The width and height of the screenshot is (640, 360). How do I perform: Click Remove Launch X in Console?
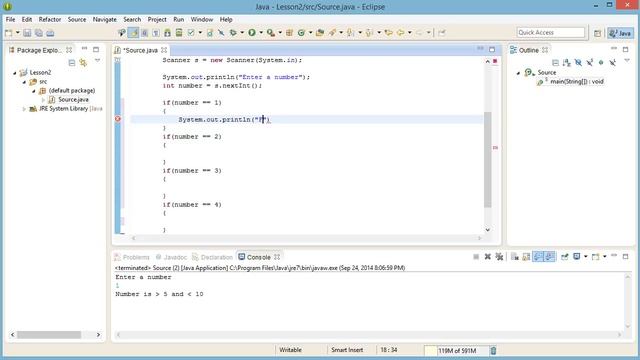(x=487, y=257)
